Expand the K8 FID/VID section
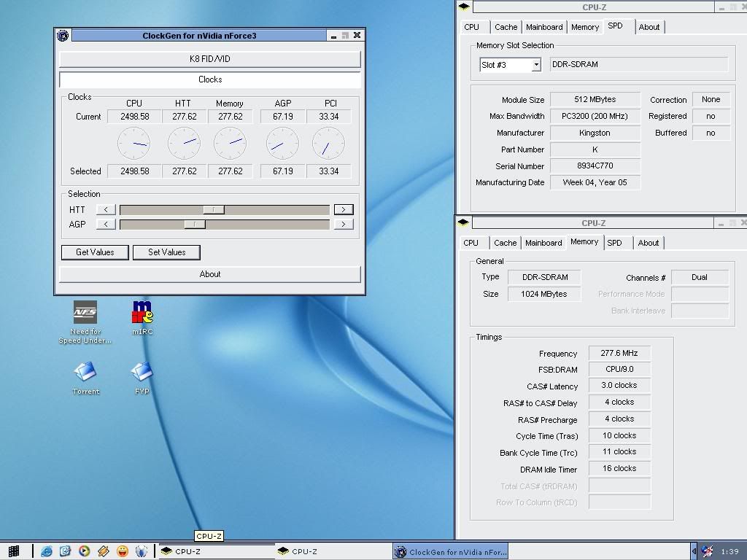The width and height of the screenshot is (747, 560). (x=209, y=59)
